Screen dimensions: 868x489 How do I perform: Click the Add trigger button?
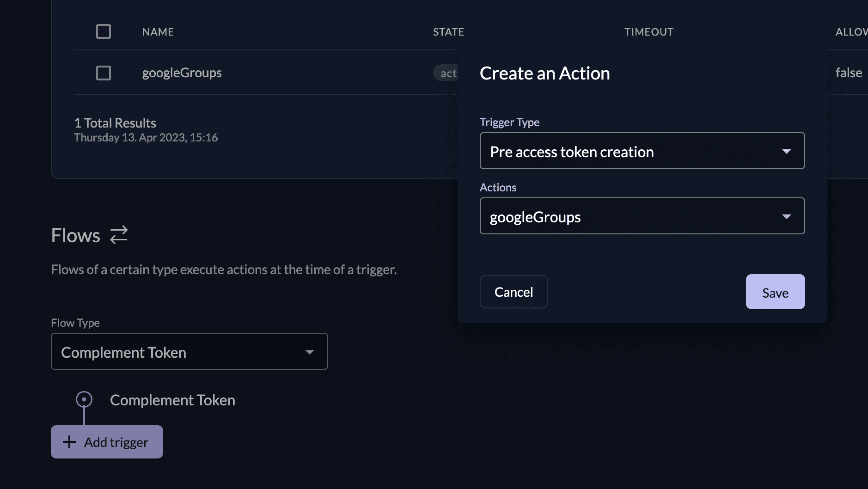(107, 442)
